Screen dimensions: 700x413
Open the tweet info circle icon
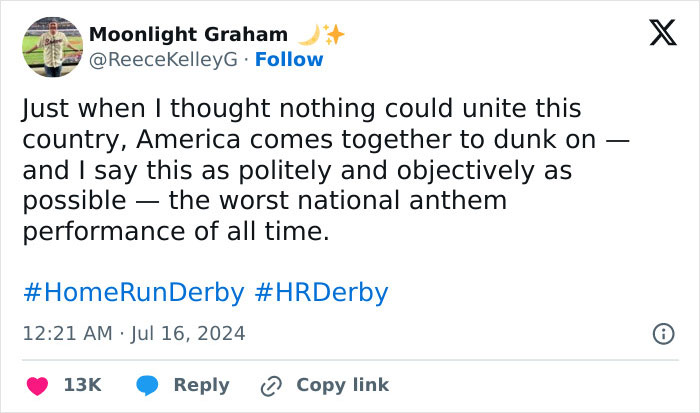tap(662, 334)
